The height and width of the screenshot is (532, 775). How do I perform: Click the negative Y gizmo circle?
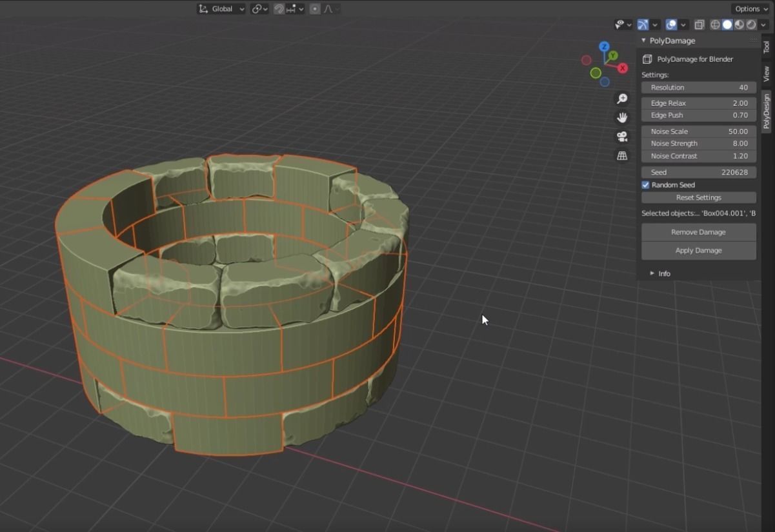596,73
